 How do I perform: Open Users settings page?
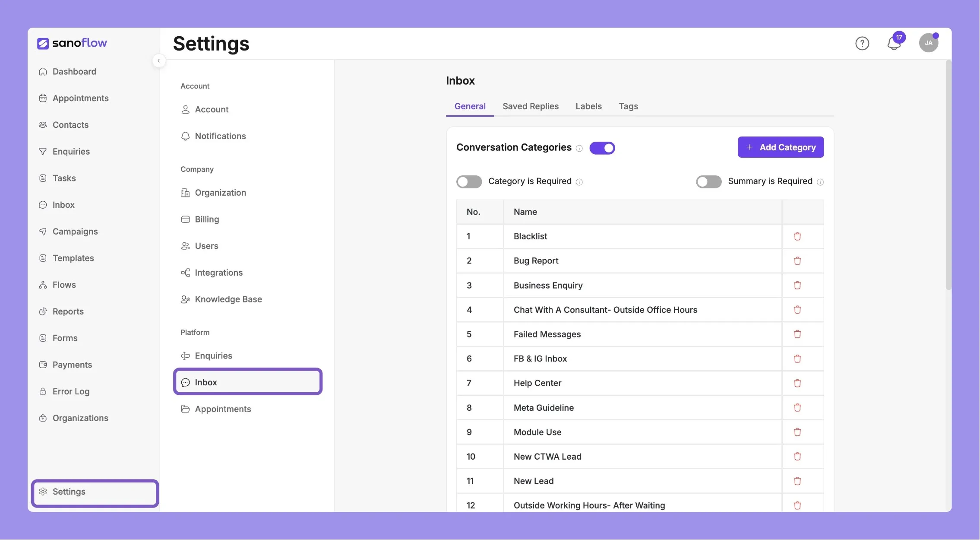[x=199, y=246]
